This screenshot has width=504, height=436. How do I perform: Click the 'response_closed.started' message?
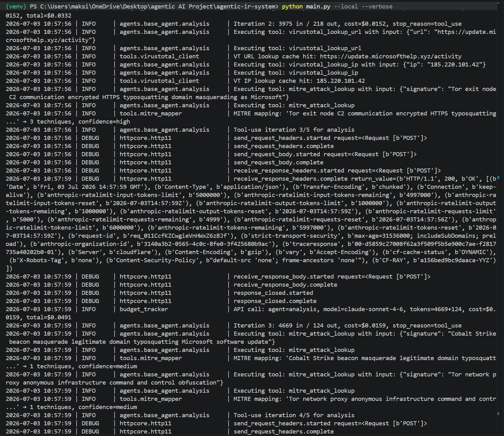[x=274, y=293]
